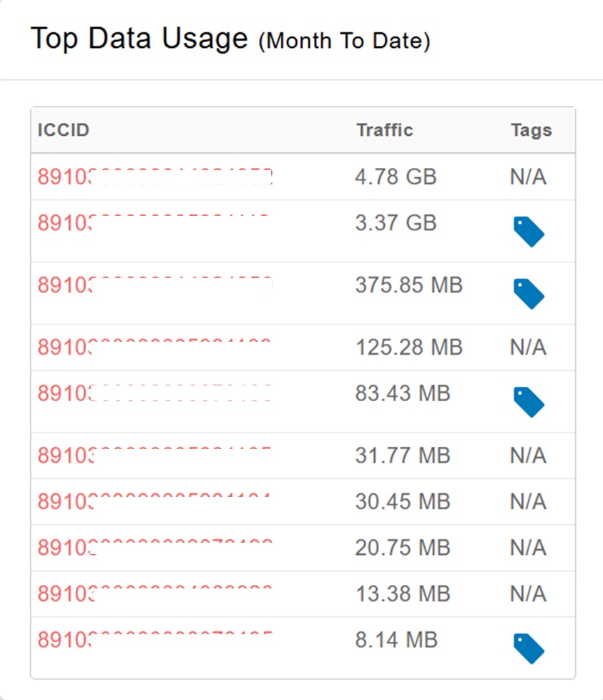Open the ICCID link using 13.38 MB

click(155, 594)
